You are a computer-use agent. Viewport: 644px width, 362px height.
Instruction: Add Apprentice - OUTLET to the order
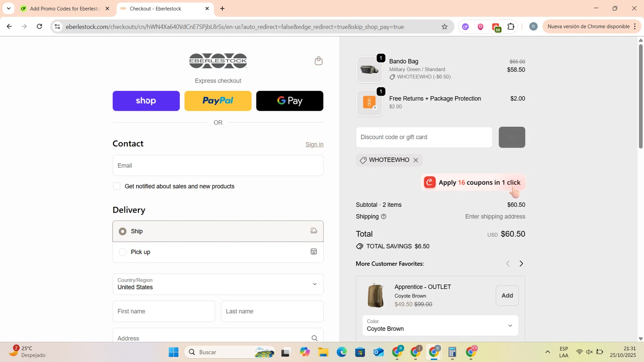[x=507, y=296]
